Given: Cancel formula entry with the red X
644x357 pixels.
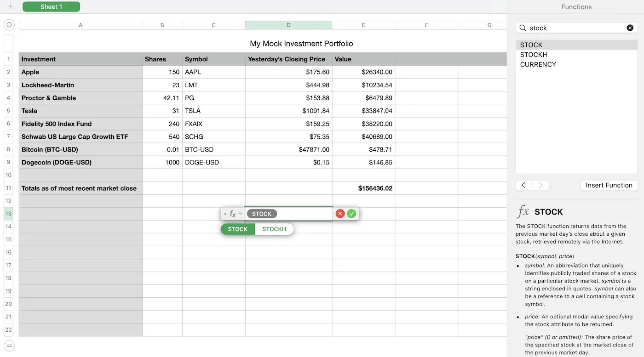Looking at the screenshot, I should (340, 213).
